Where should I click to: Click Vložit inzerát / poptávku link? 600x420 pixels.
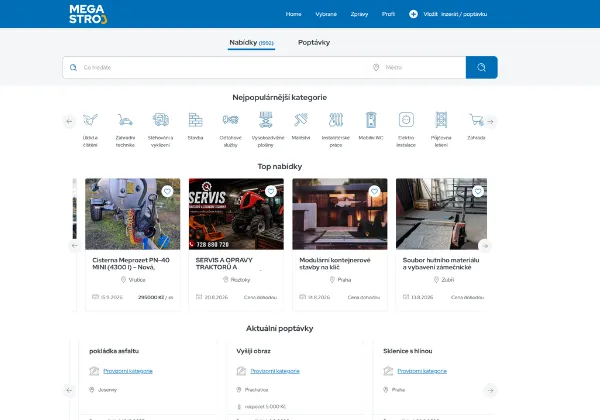(455, 14)
